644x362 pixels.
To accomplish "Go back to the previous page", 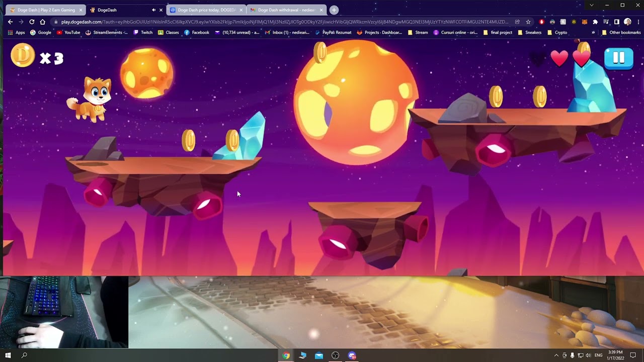I will click(x=10, y=22).
